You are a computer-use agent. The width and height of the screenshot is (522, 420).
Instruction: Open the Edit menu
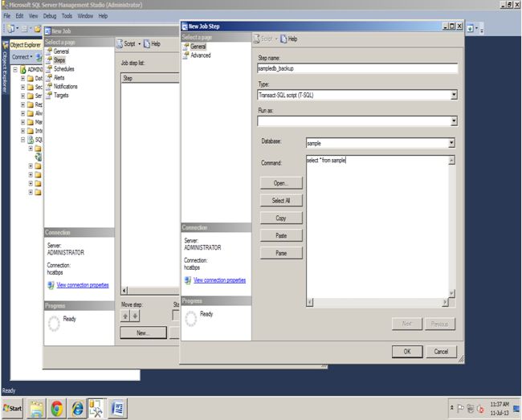pos(19,16)
